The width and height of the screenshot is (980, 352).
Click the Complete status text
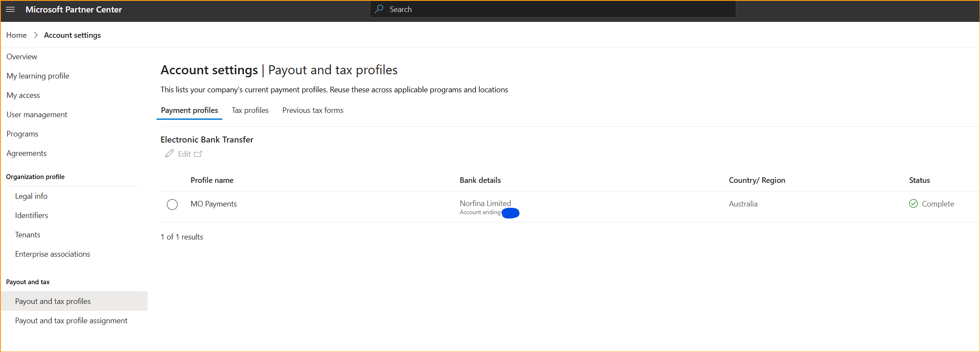point(938,204)
